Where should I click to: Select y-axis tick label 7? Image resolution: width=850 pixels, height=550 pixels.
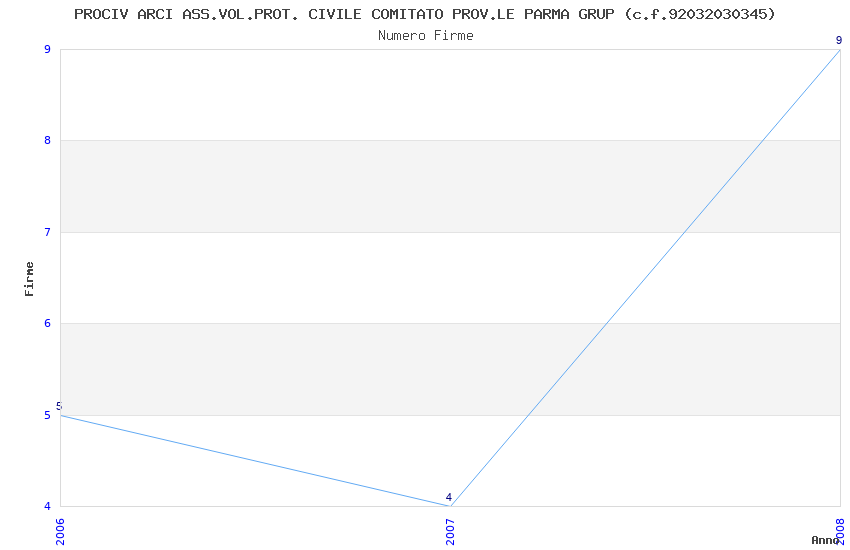pos(47,232)
